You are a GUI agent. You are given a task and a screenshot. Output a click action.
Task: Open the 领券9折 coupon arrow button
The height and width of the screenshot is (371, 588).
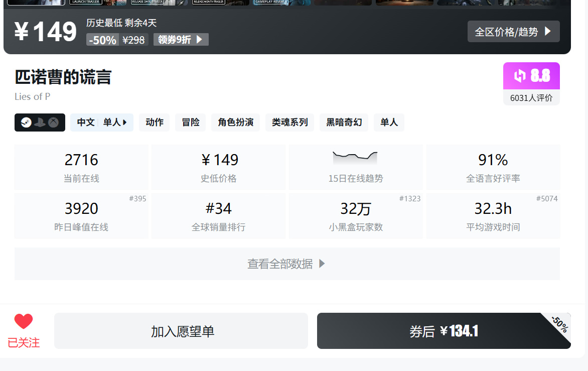pos(181,40)
